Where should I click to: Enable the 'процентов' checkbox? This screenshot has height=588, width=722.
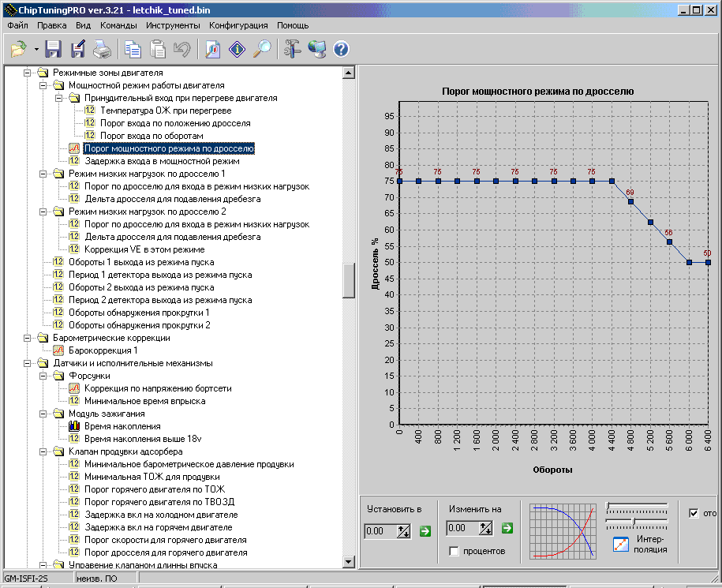[454, 551]
